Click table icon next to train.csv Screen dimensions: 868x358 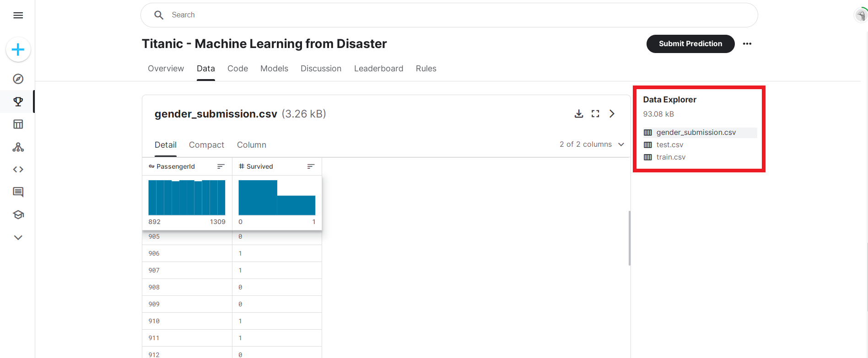648,157
